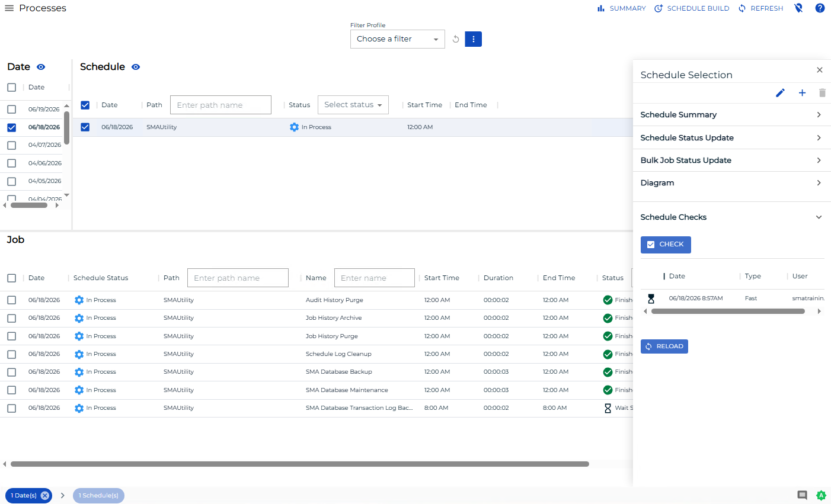Image resolution: width=831 pixels, height=504 pixels.
Task: Open Bulk Job Status Update item
Action: pos(731,160)
